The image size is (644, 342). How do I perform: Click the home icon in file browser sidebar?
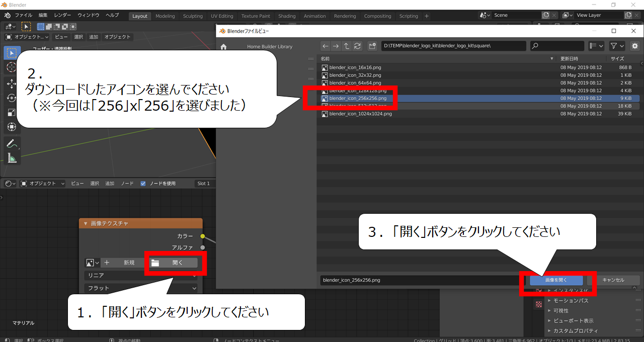coord(223,47)
